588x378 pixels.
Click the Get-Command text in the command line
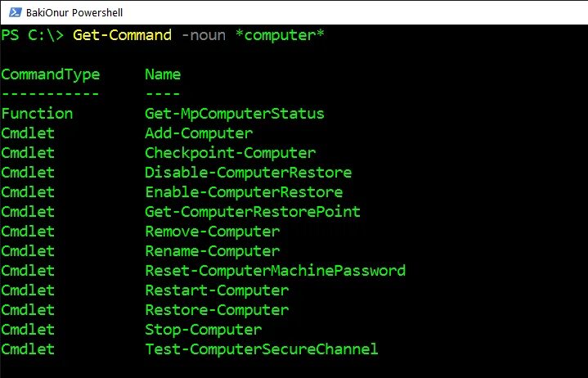[x=123, y=35]
